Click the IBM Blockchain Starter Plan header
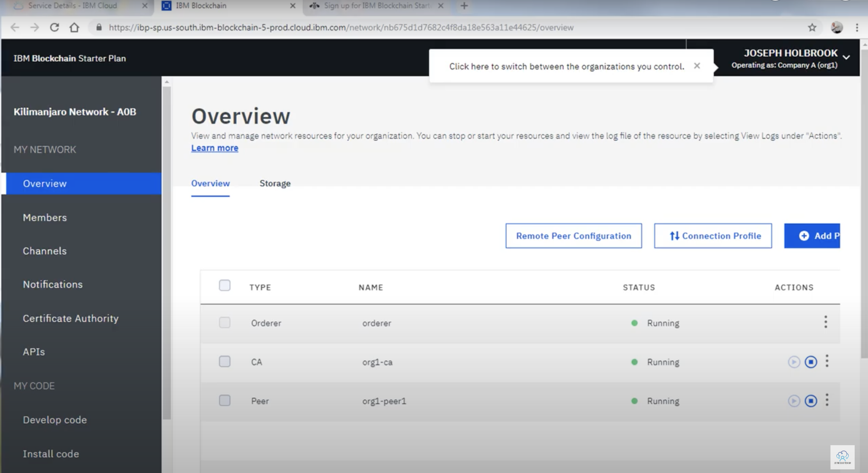 pos(70,58)
